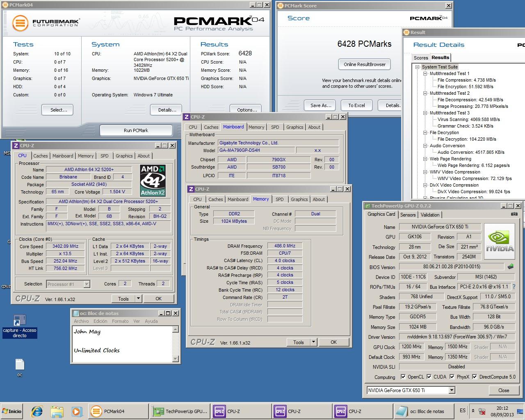This screenshot has width=525, height=420.
Task: Toggle the CUDA checkbox
Action: 429,377
